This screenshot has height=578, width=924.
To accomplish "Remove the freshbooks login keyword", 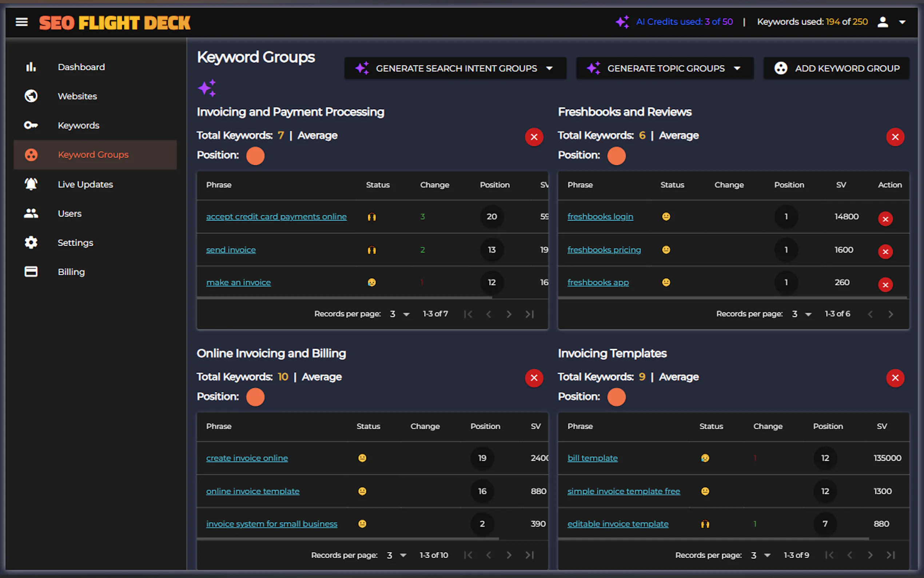I will click(x=885, y=219).
